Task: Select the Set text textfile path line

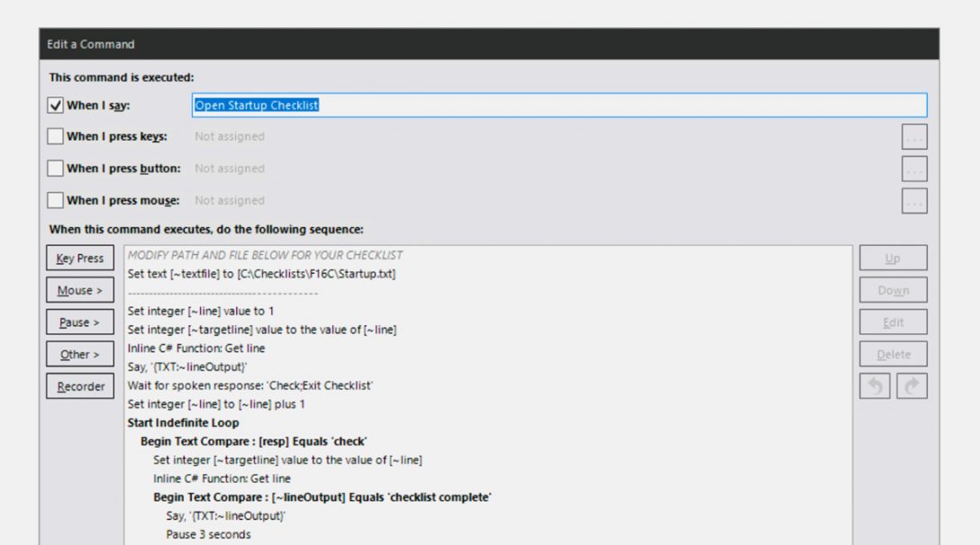Action: tap(261, 274)
